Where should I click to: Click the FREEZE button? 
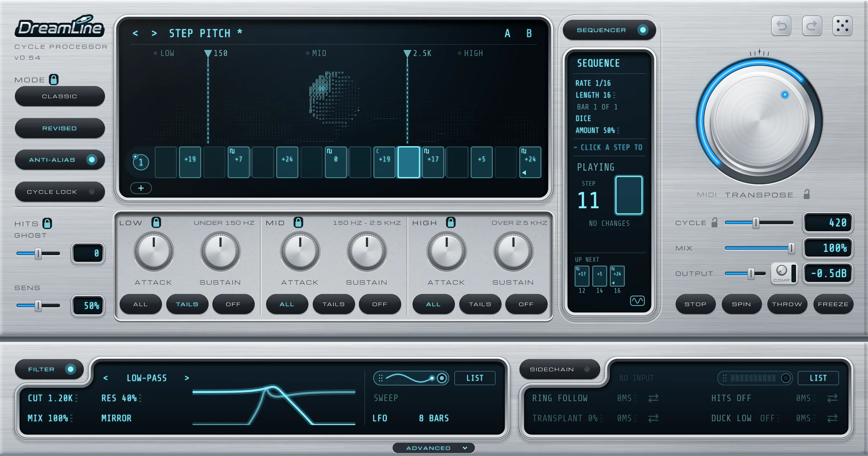(833, 304)
